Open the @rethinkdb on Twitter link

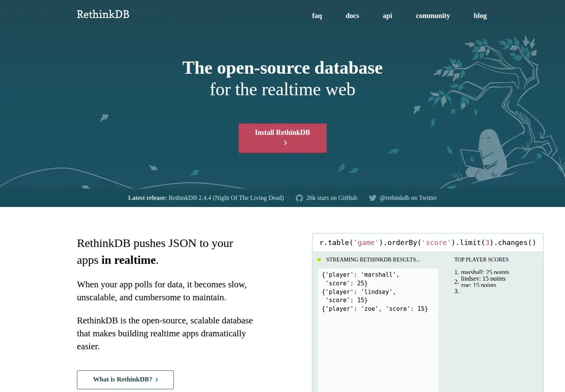click(408, 198)
